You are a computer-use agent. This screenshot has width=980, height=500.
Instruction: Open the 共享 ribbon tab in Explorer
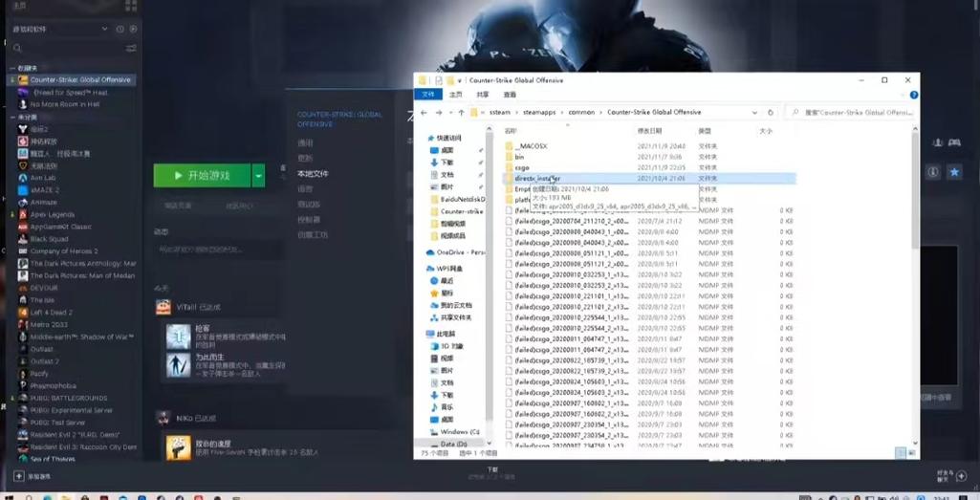pos(483,95)
